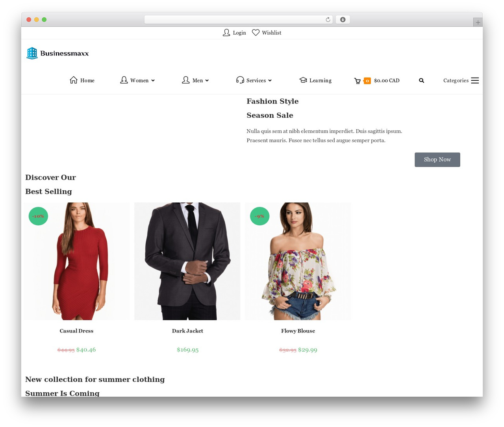Expand the Men dropdown chevron
The width and height of the screenshot is (504, 427).
pyautogui.click(x=207, y=80)
